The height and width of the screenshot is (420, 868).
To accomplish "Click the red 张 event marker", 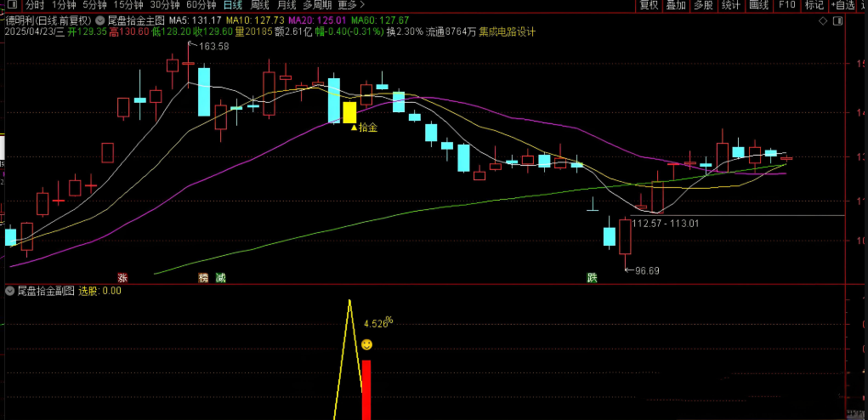I will (122, 277).
